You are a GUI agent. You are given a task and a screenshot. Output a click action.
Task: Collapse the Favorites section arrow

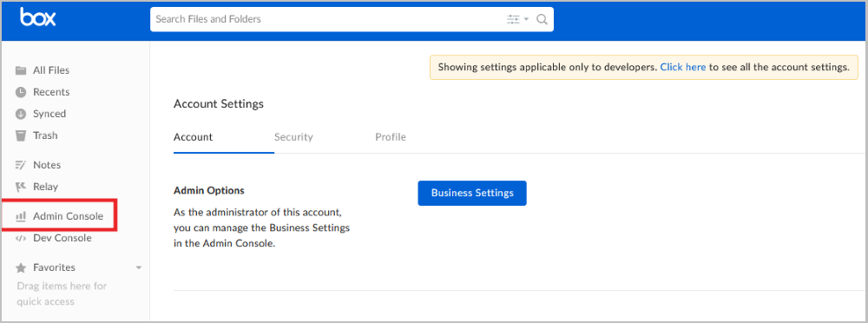138,267
